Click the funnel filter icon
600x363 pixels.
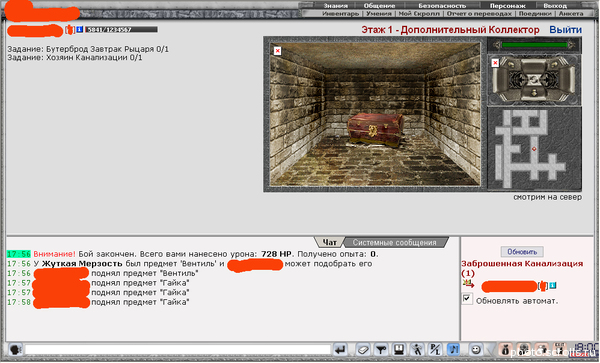pos(380,350)
